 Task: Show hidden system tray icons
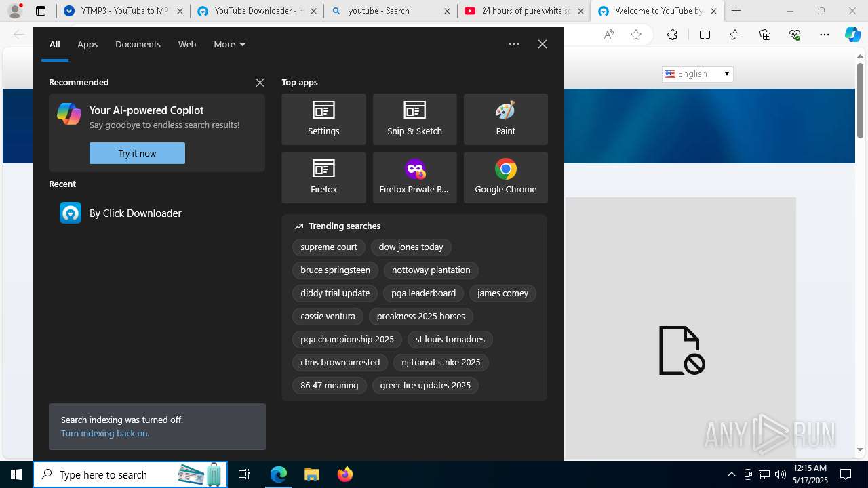coord(732,474)
